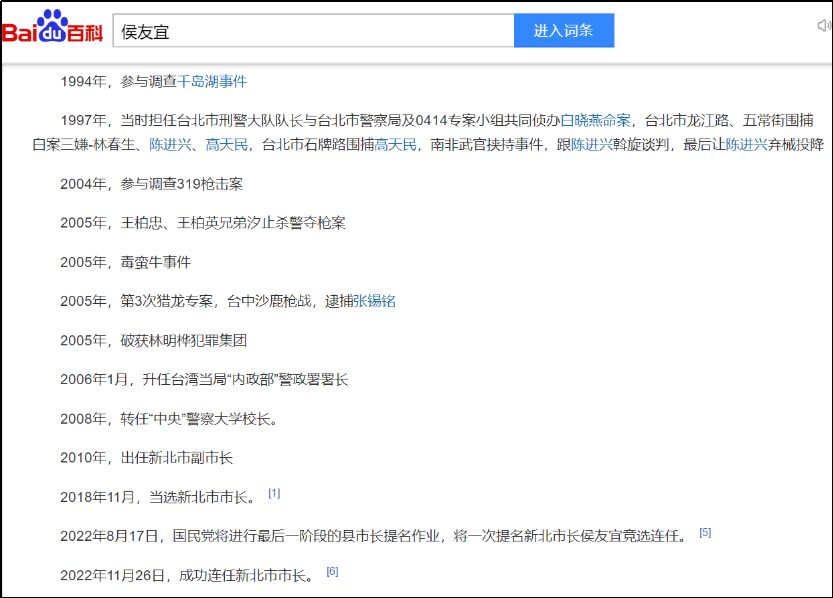Open 陈进兴 link before 弃械投降

(746, 144)
